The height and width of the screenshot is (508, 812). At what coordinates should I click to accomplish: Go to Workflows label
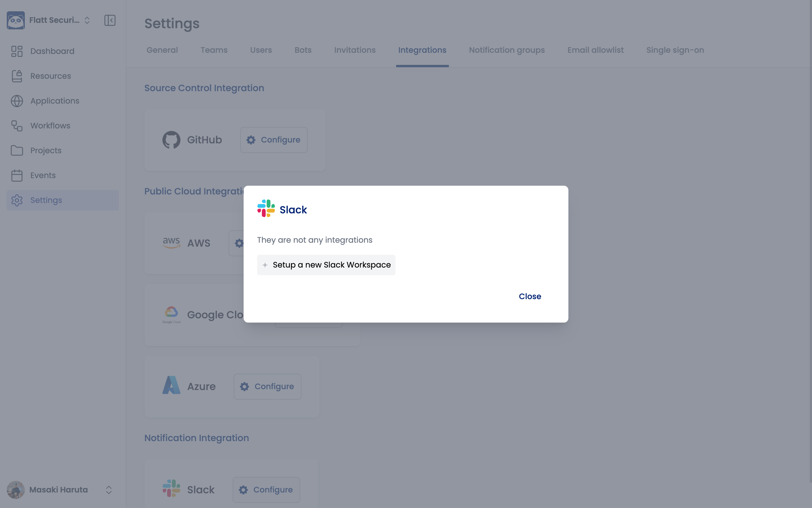(x=50, y=126)
